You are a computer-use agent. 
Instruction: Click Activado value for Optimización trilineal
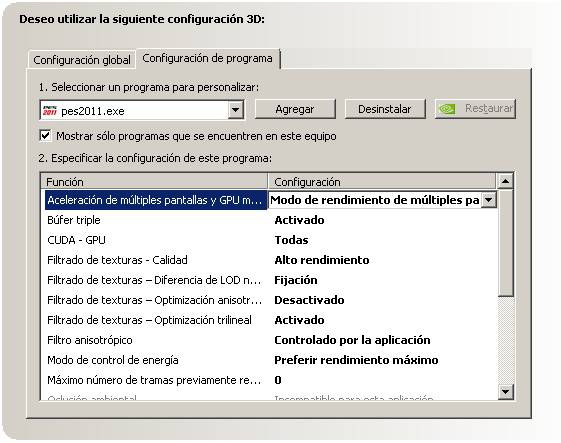tap(299, 320)
